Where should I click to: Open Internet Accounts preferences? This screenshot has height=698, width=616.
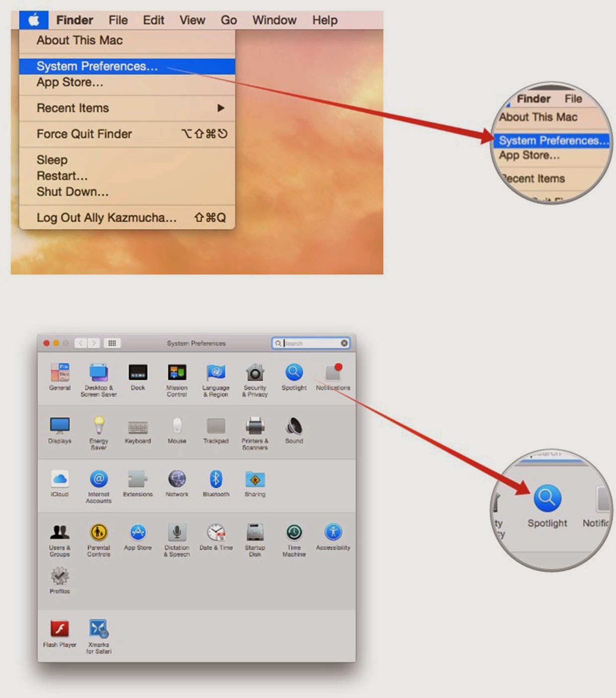click(98, 487)
